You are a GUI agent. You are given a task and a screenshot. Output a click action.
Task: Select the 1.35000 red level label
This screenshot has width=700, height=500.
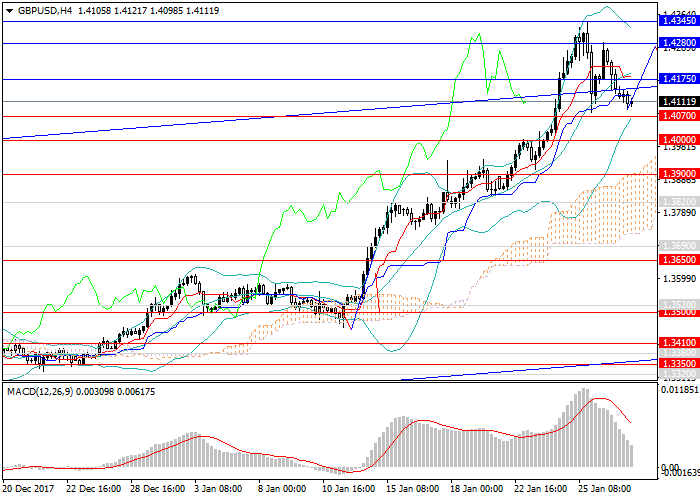677,312
